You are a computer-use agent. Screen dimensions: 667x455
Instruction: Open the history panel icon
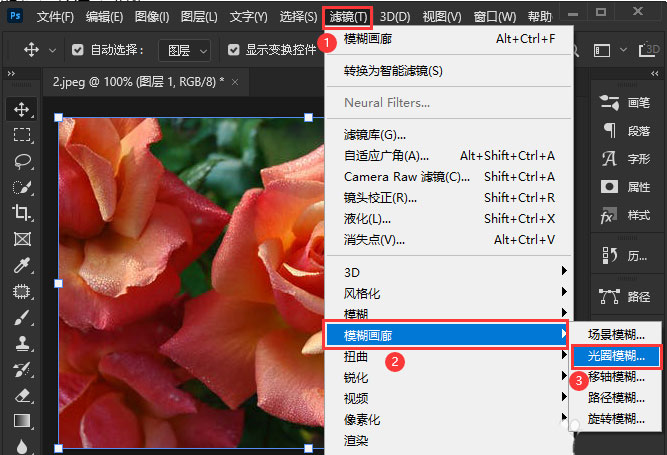610,256
